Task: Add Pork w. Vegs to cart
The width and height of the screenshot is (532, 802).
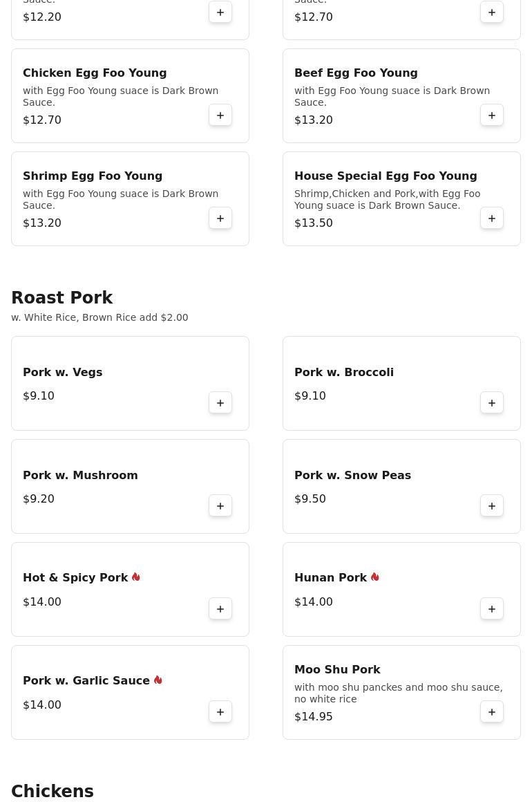Action: coord(220,403)
